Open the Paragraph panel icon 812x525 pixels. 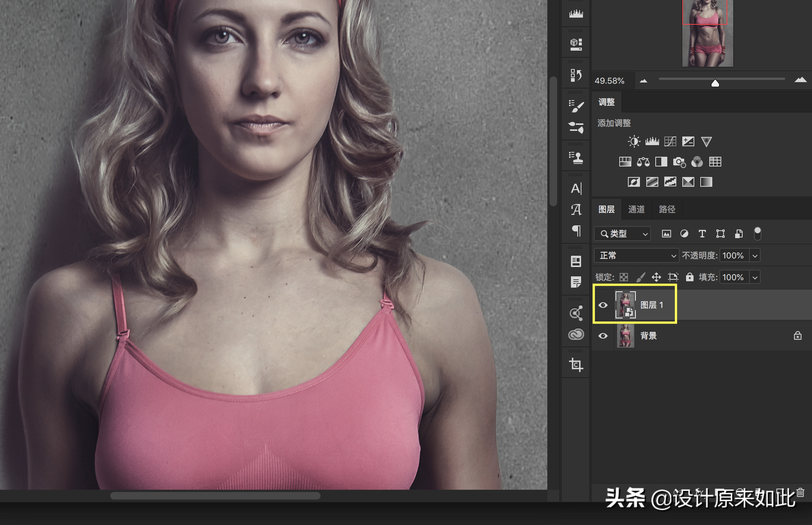(576, 231)
